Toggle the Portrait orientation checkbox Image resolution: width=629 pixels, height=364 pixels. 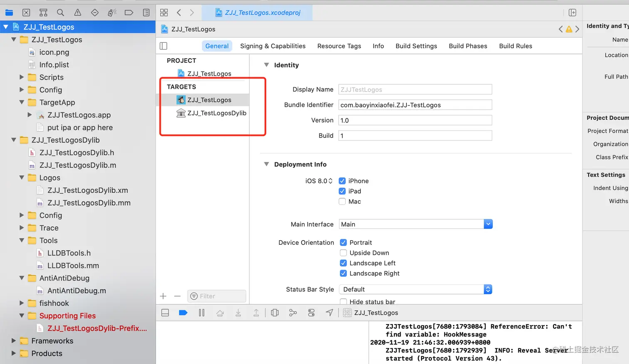pyautogui.click(x=343, y=243)
